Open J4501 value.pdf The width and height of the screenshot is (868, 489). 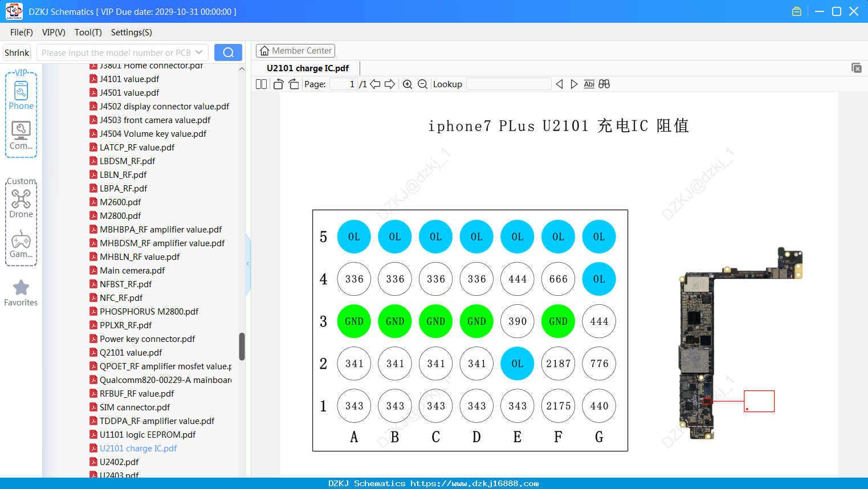click(129, 93)
